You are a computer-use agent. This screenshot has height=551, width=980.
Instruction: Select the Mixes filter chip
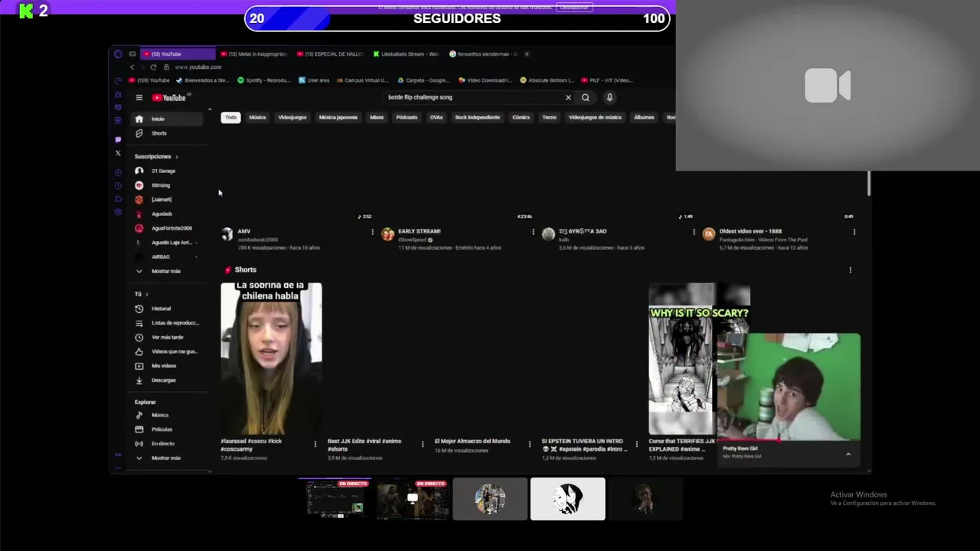377,117
